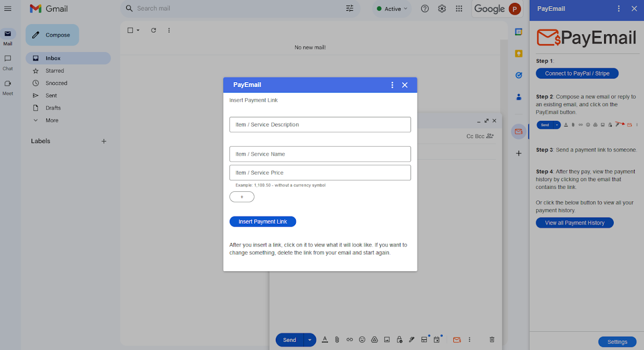The width and height of the screenshot is (644, 350).
Task: Refresh the inbox
Action: [x=153, y=30]
